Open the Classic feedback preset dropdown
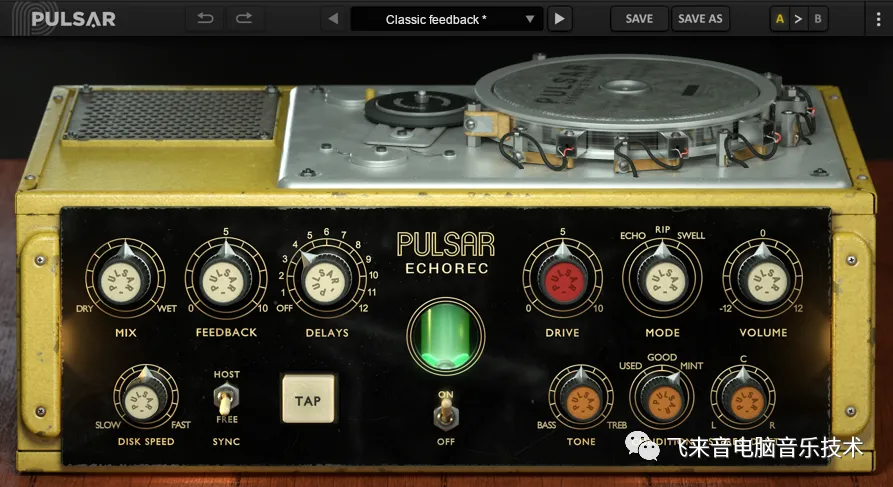 click(446, 19)
